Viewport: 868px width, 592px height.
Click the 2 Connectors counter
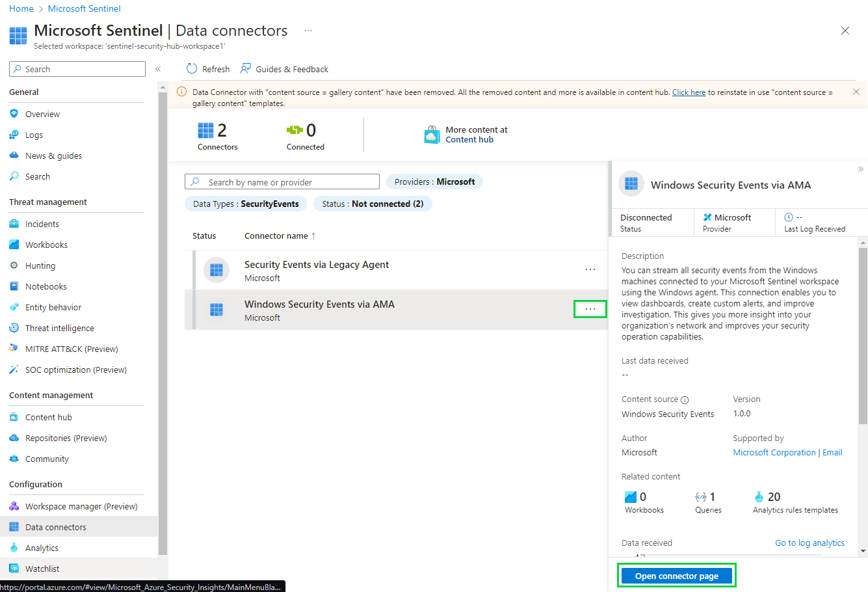pos(218,137)
